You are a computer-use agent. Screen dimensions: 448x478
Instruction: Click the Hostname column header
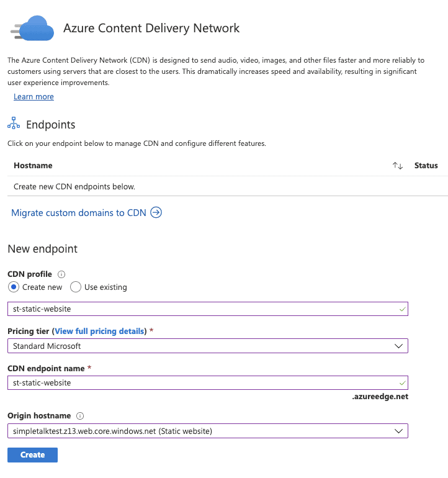click(33, 166)
